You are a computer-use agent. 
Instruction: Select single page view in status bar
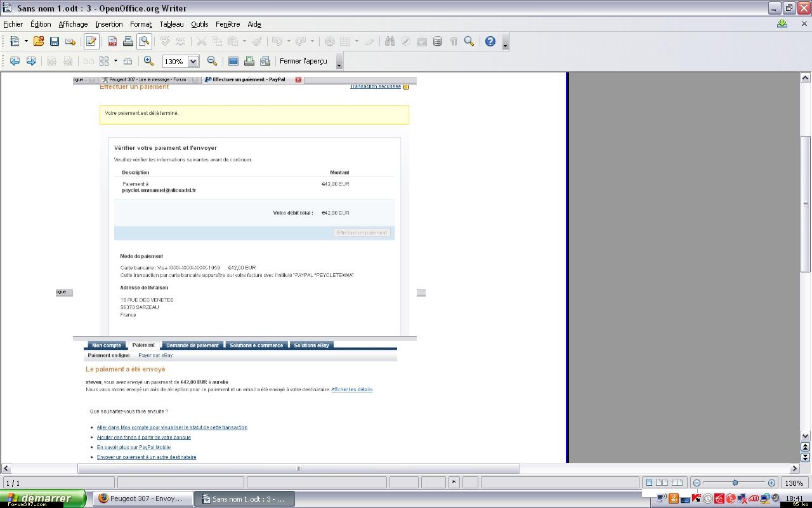648,483
